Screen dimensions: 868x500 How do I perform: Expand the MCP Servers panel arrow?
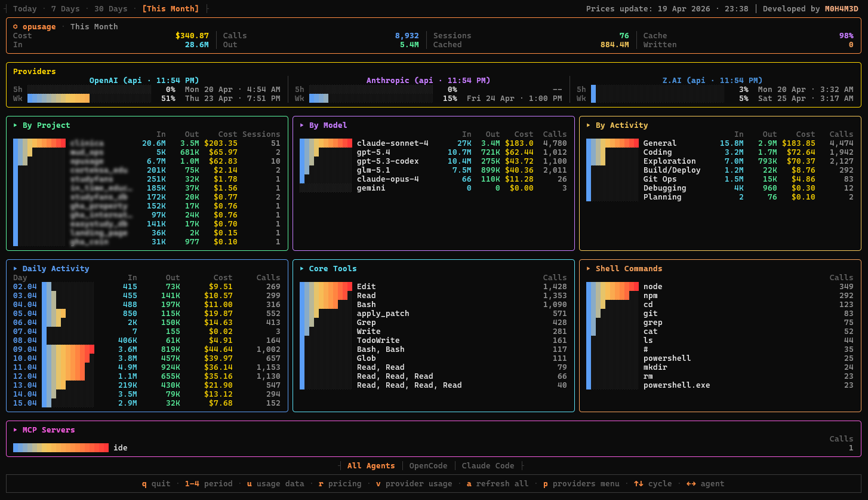16,430
